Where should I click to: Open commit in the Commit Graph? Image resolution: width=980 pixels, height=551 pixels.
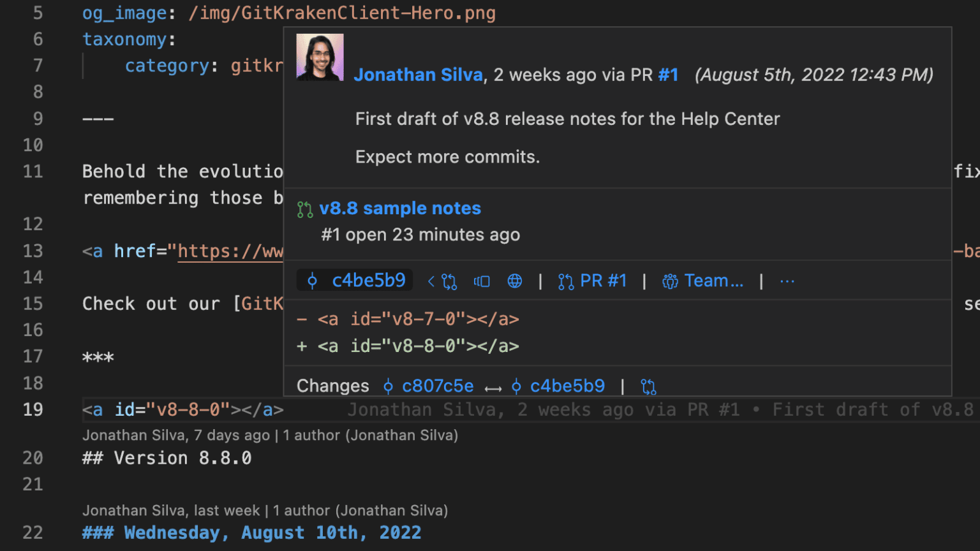tap(449, 281)
